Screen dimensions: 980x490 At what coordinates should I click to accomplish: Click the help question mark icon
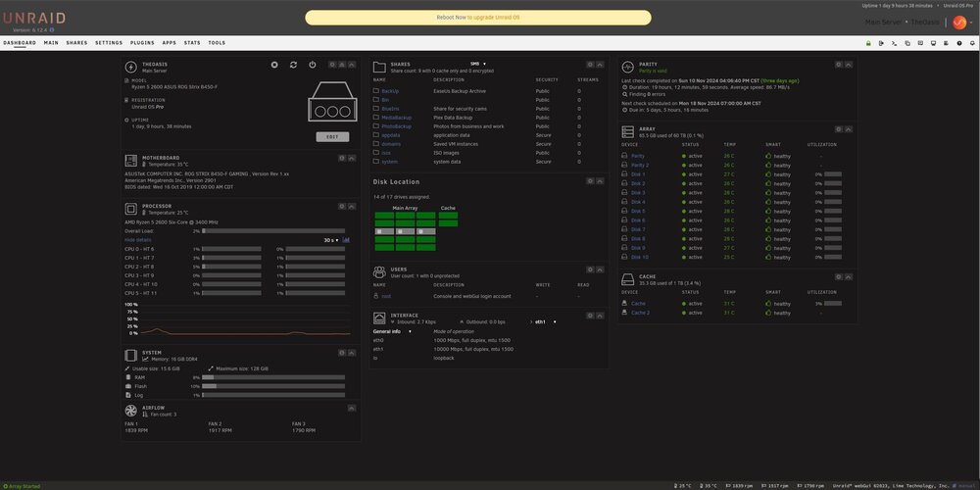[959, 43]
